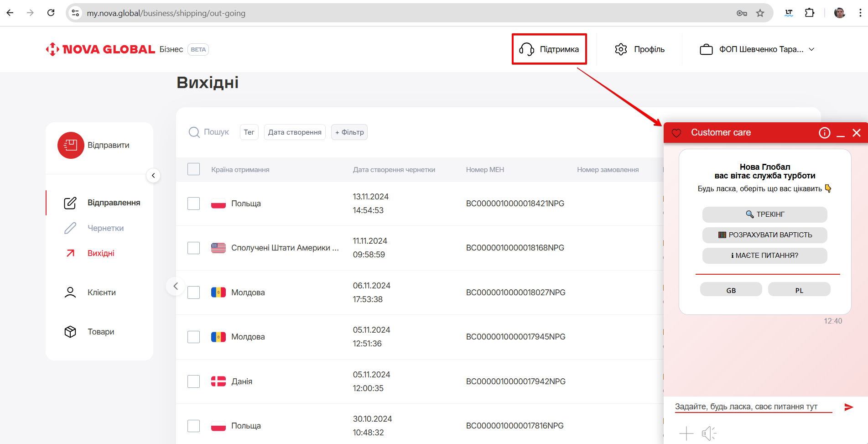
Task: Click the search magnifier icon
Action: coord(194,132)
